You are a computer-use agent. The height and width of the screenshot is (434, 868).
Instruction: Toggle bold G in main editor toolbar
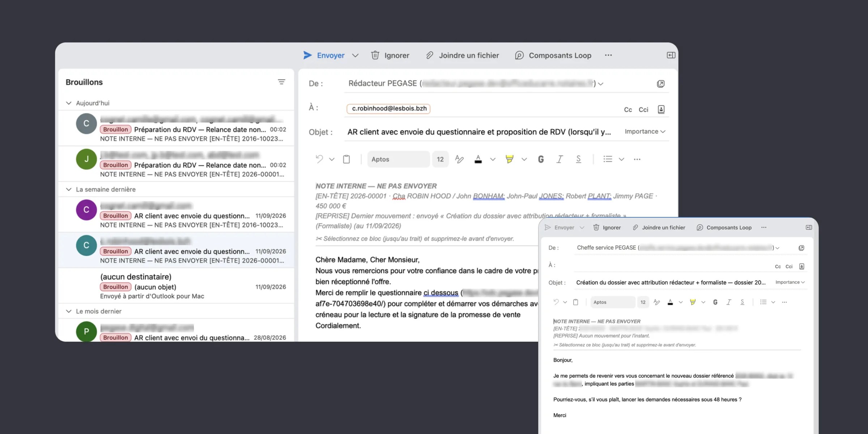pyautogui.click(x=541, y=159)
